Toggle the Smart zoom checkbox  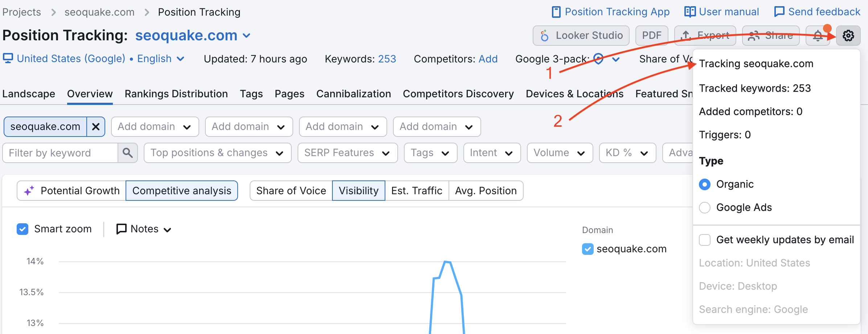click(x=22, y=229)
